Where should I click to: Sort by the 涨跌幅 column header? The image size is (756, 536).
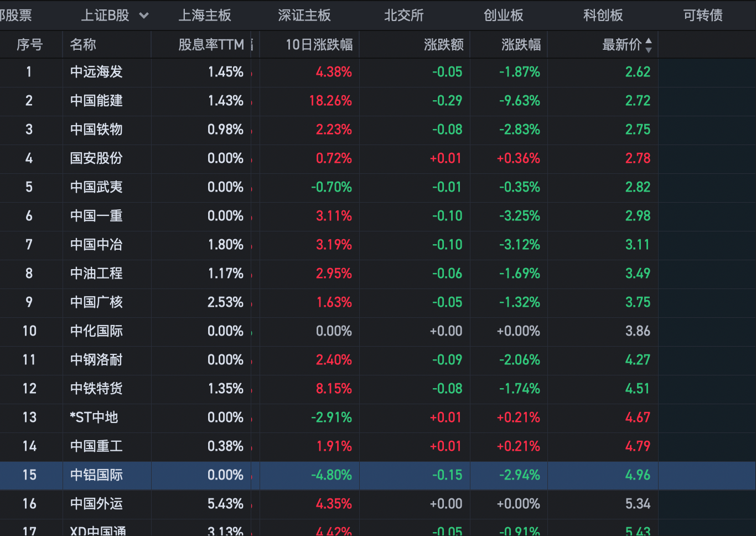coord(521,45)
